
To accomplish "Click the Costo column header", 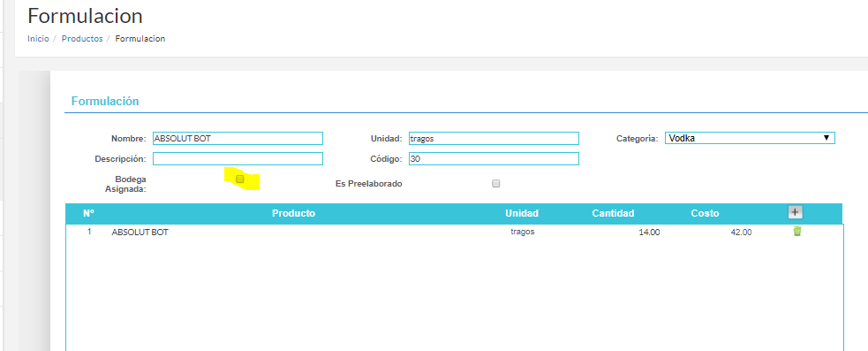I will (705, 213).
